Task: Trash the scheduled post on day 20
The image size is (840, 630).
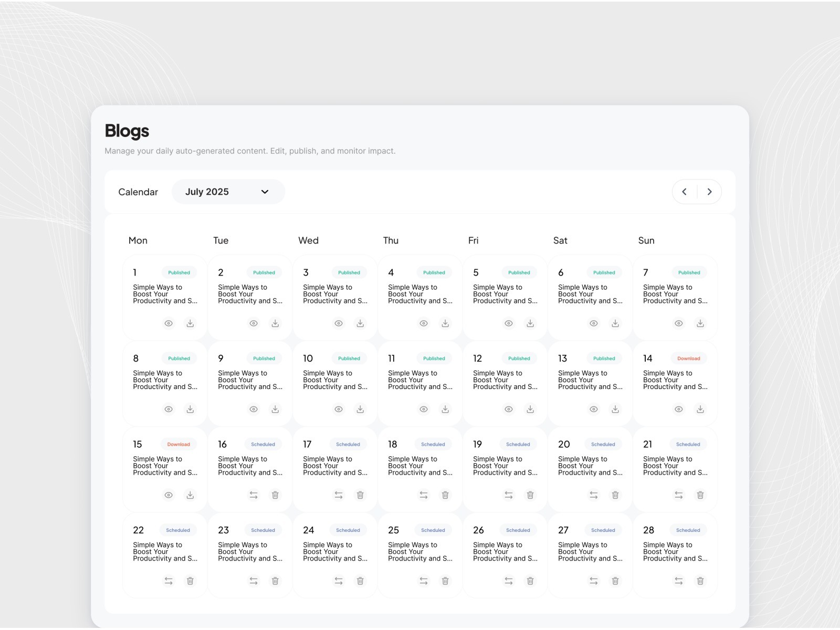Action: pyautogui.click(x=615, y=495)
